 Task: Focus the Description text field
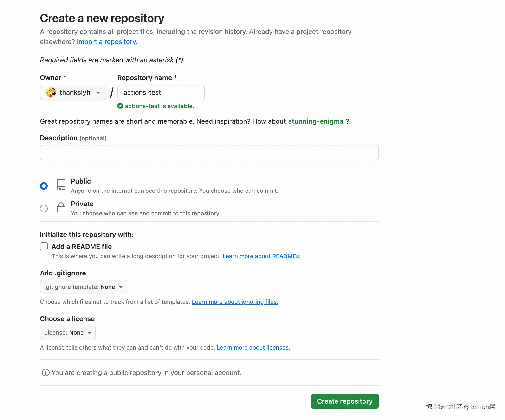point(209,153)
